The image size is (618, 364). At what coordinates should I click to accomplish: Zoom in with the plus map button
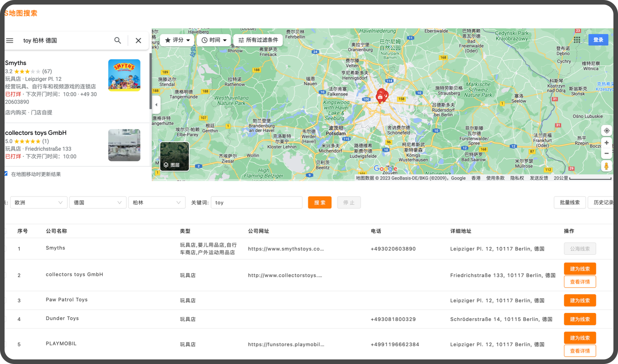point(607,143)
